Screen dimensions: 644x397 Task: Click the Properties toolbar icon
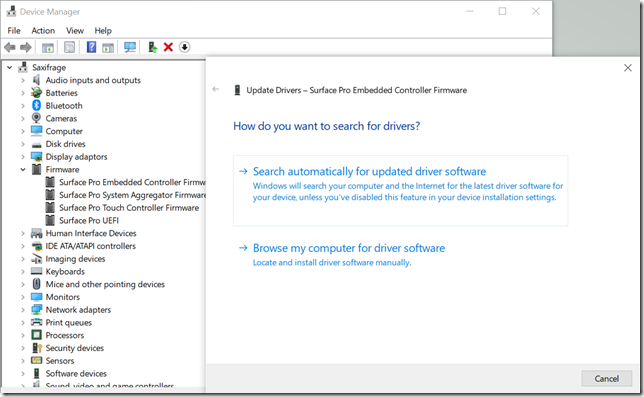pos(69,47)
